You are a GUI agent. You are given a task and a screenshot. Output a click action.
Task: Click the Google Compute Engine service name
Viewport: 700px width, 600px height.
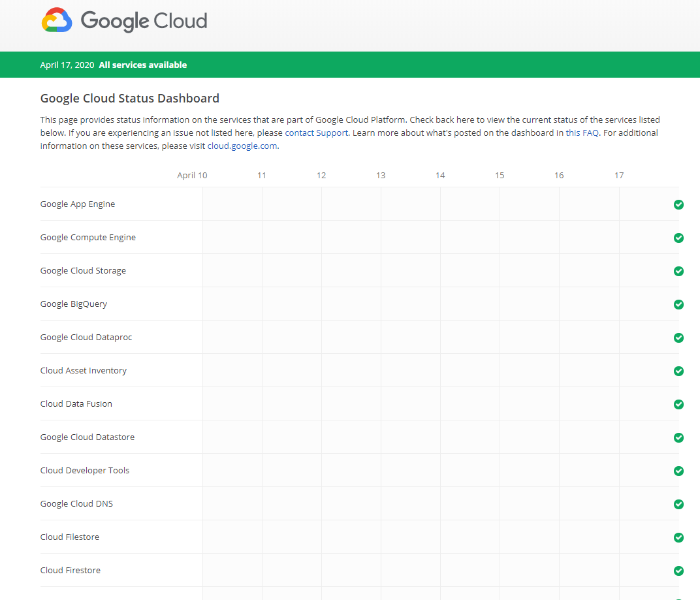coord(88,238)
